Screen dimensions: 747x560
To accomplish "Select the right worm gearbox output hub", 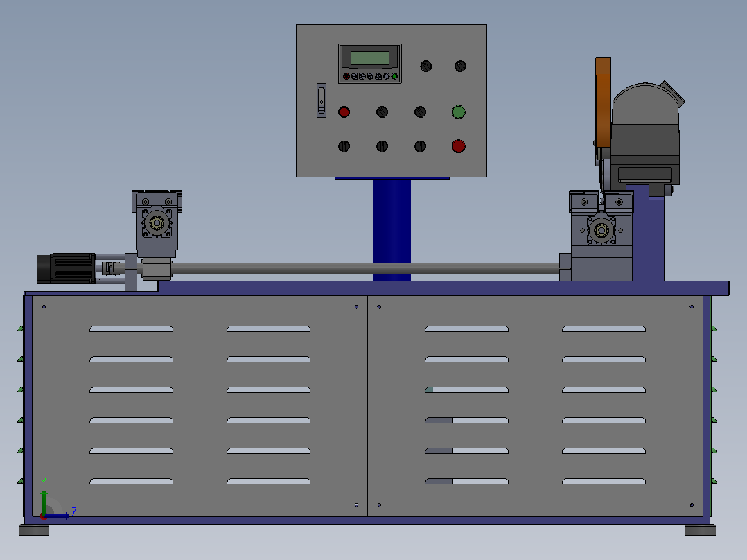I will (x=601, y=231).
